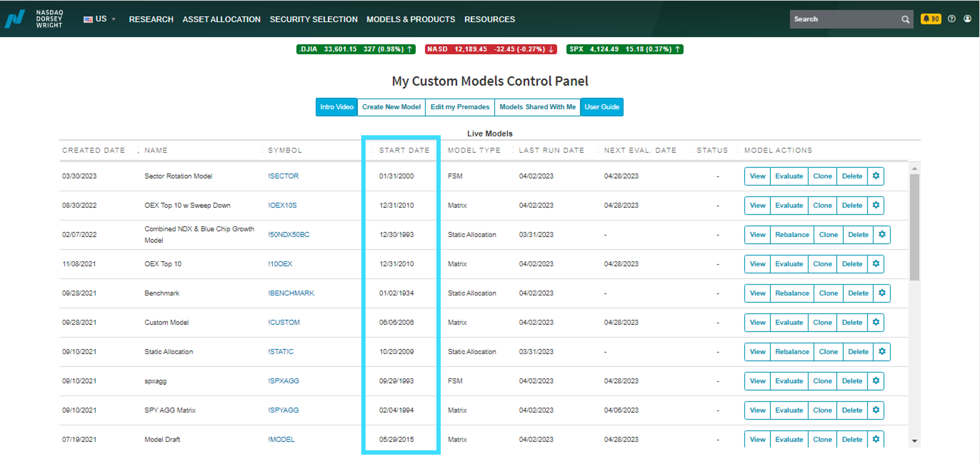Viewport: 980px width, 464px height.
Task: Open the Security Selection menu
Action: coord(314,19)
